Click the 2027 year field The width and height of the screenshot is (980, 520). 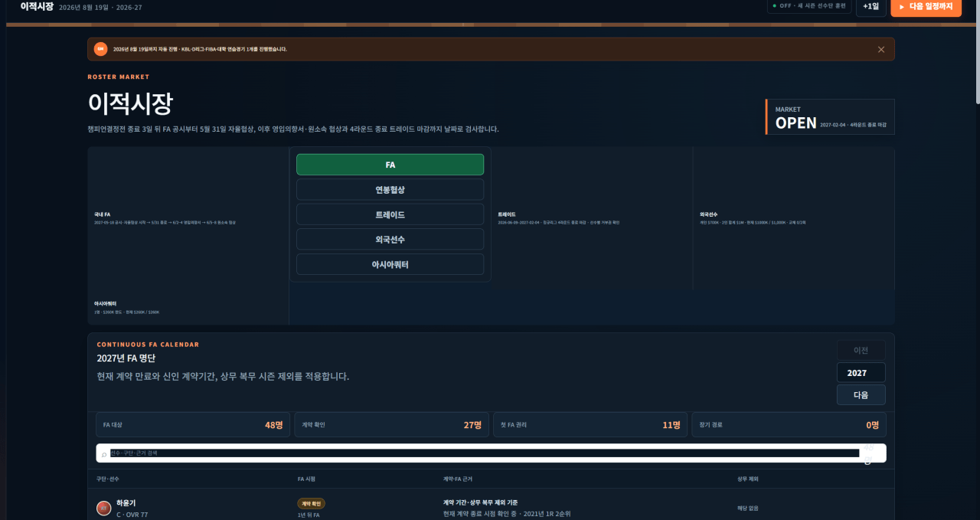(861, 373)
